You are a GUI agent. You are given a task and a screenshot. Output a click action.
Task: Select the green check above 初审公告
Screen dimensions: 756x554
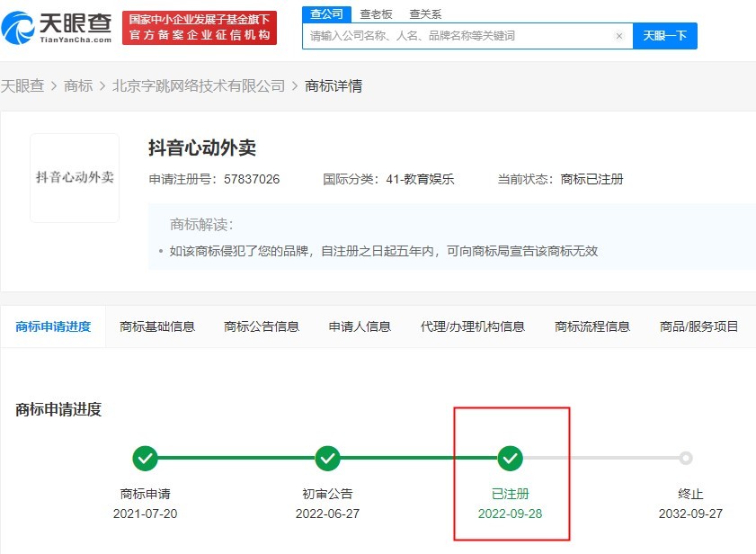click(327, 458)
